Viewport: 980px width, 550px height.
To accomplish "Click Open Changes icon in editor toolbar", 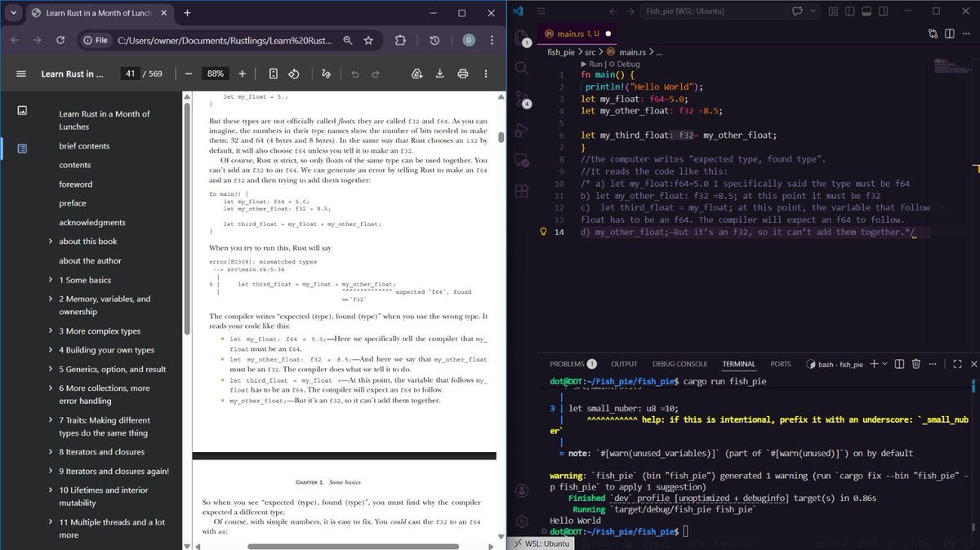I will tap(933, 33).
